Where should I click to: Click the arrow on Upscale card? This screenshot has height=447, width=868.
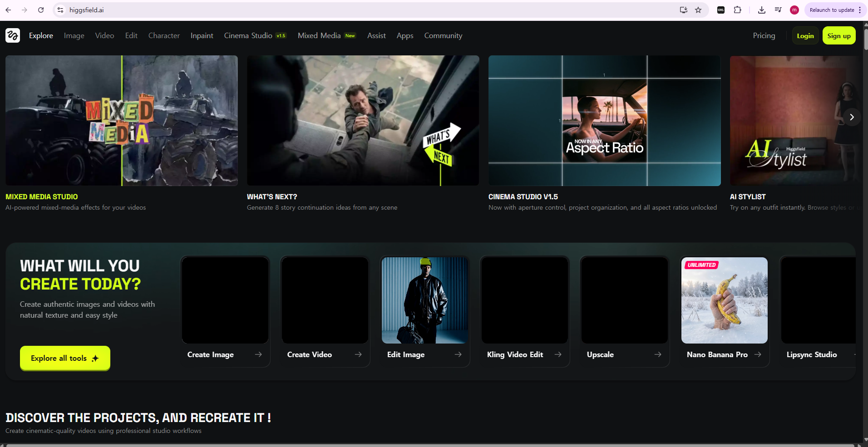click(658, 354)
